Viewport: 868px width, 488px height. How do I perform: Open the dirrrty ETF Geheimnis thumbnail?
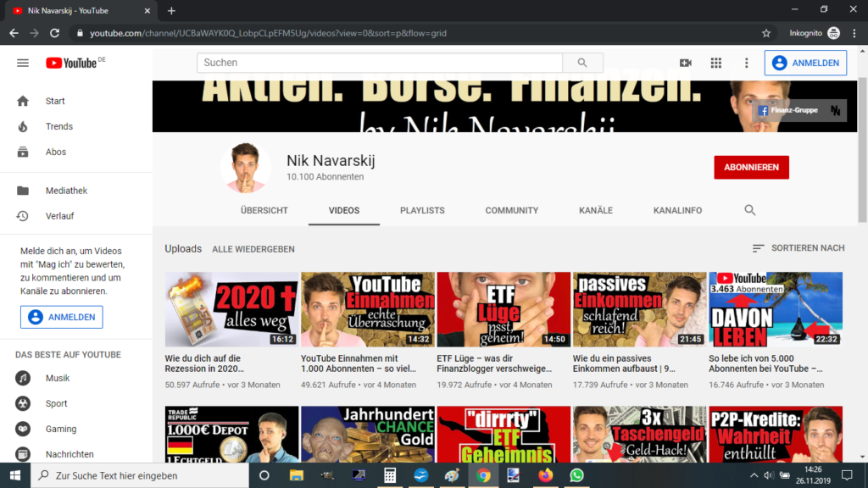click(504, 435)
